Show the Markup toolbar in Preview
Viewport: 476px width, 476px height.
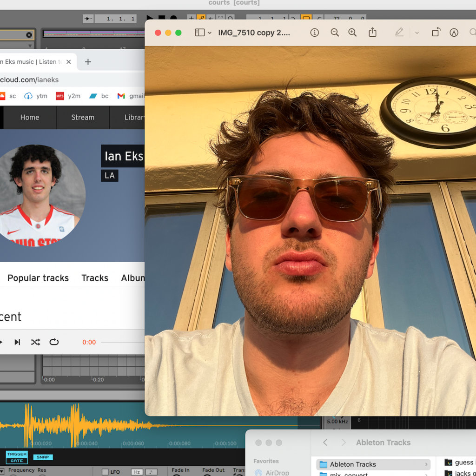pyautogui.click(x=454, y=33)
